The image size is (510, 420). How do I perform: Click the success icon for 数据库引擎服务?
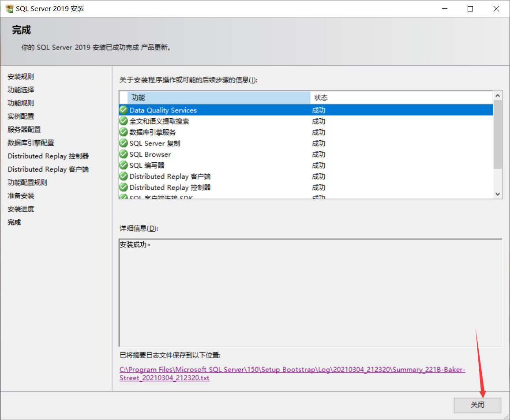(x=123, y=132)
